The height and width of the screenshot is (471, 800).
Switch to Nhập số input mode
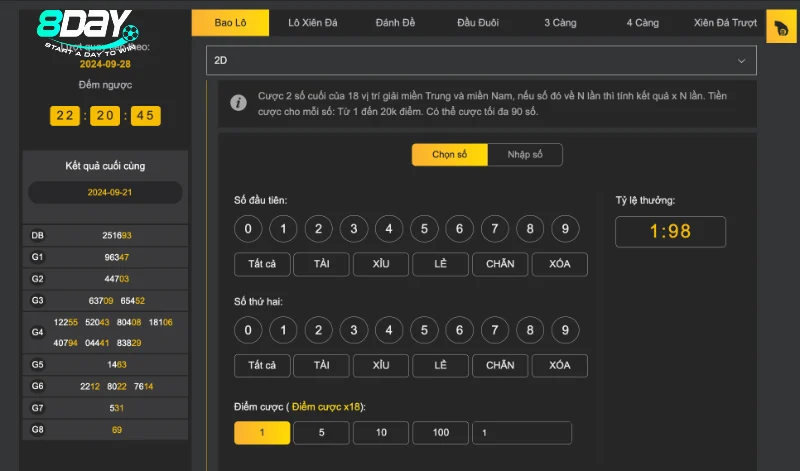pyautogui.click(x=525, y=155)
